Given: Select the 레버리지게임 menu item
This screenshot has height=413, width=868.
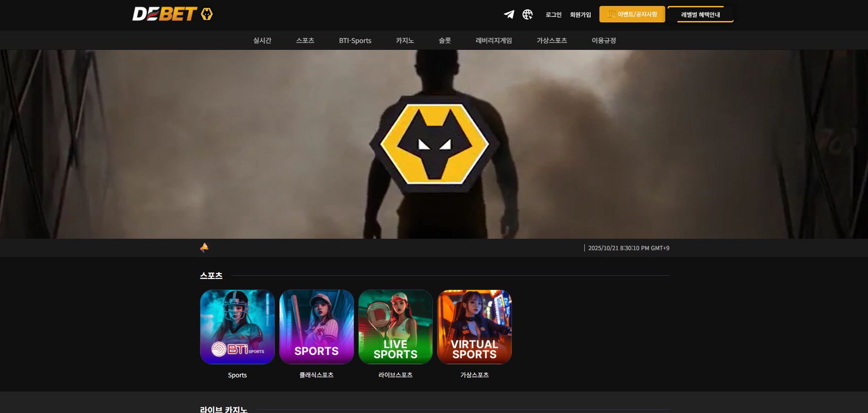Looking at the screenshot, I should click(494, 41).
